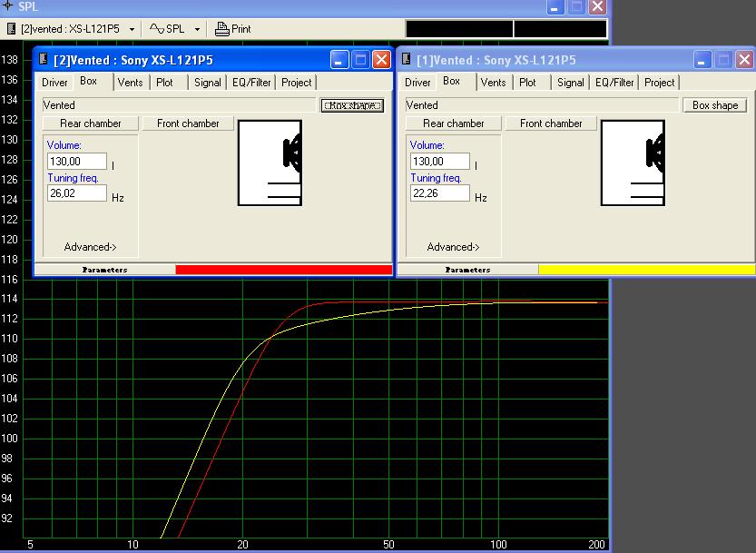Click speaker icon in [1]Vented window title

point(406,59)
